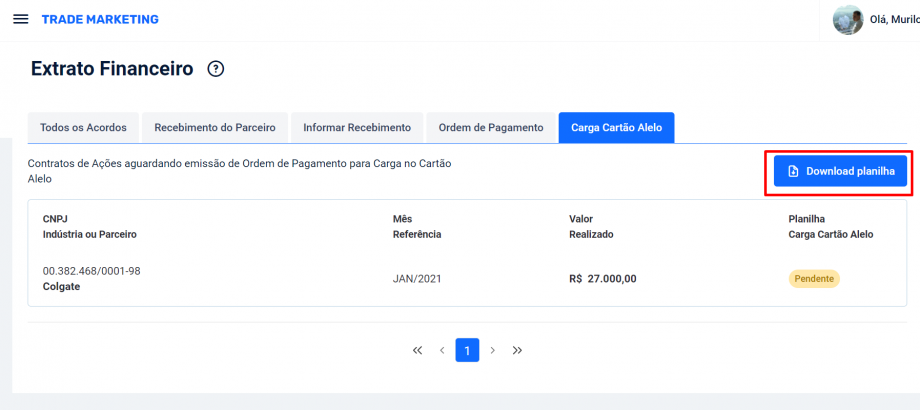
Task: Open the Recebimento do Parceiro tab
Action: pos(215,128)
